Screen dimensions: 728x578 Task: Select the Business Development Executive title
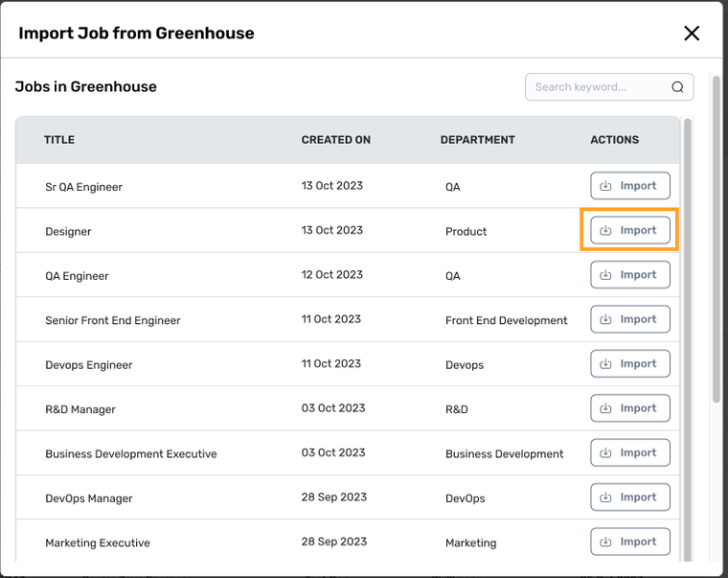[131, 454]
